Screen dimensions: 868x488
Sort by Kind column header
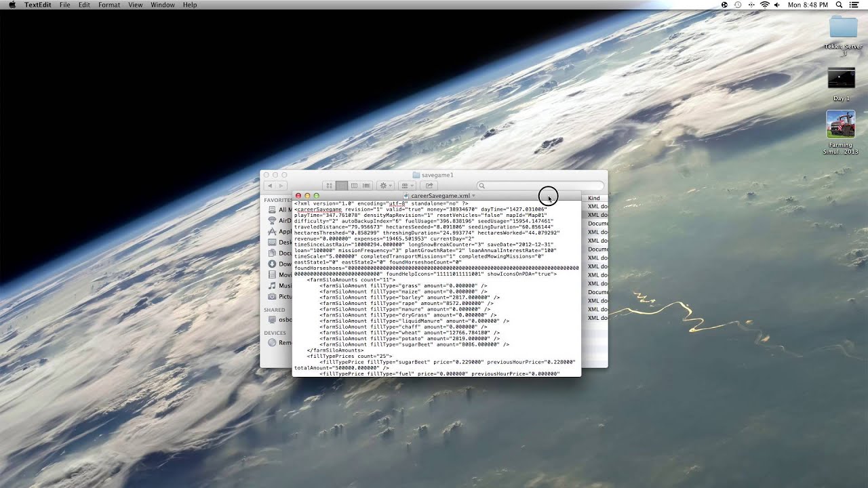(594, 198)
